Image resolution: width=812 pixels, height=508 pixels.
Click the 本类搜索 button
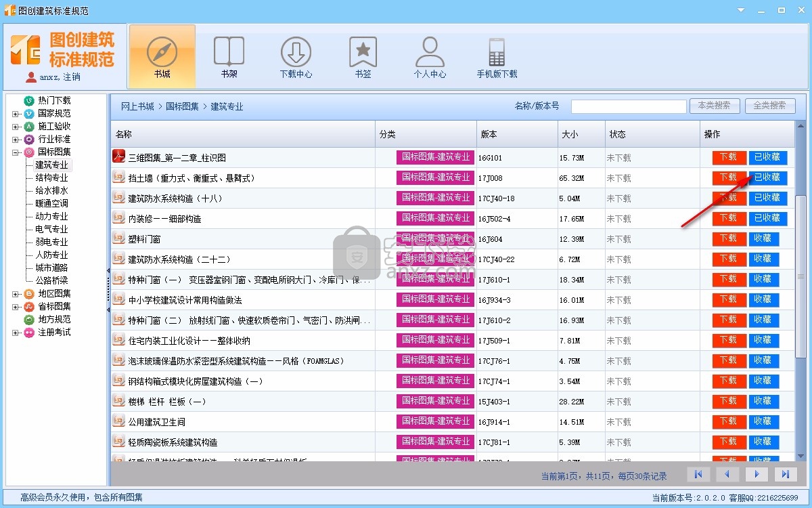(x=715, y=106)
